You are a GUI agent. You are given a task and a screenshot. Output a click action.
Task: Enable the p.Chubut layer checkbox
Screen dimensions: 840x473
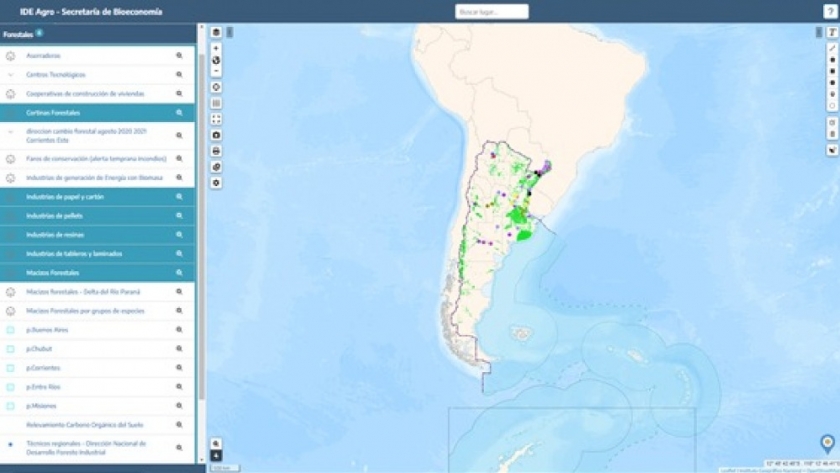(10, 349)
